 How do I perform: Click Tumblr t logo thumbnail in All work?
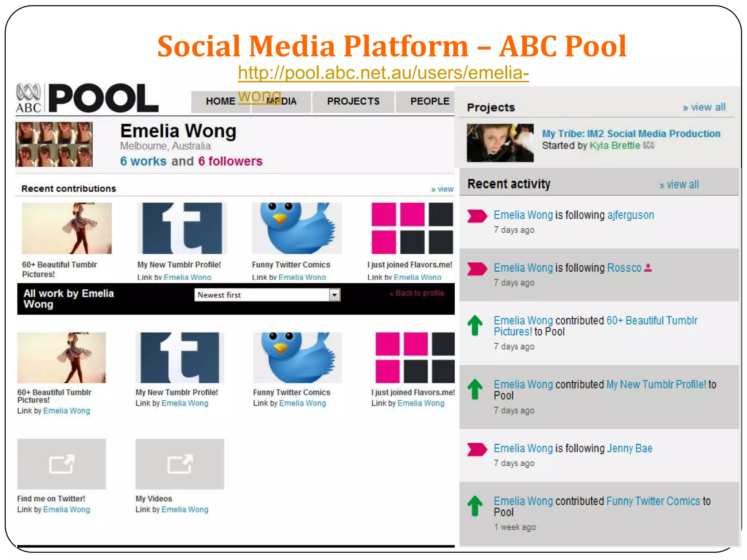(180, 358)
